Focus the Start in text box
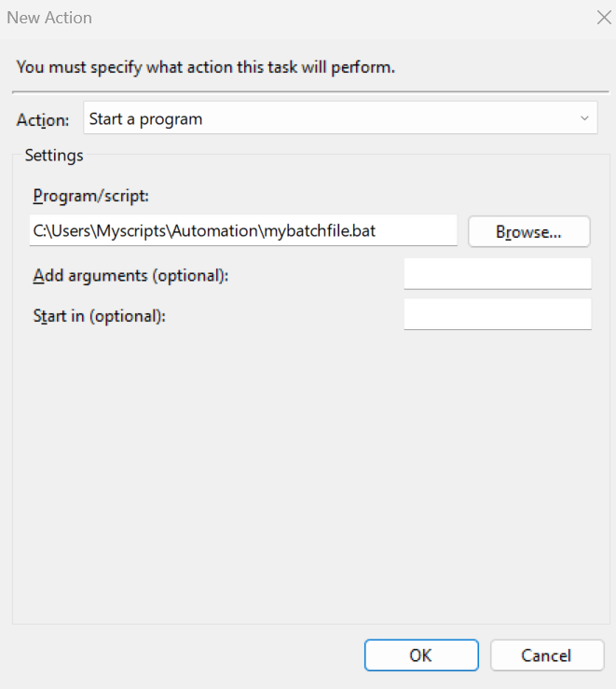 [498, 314]
